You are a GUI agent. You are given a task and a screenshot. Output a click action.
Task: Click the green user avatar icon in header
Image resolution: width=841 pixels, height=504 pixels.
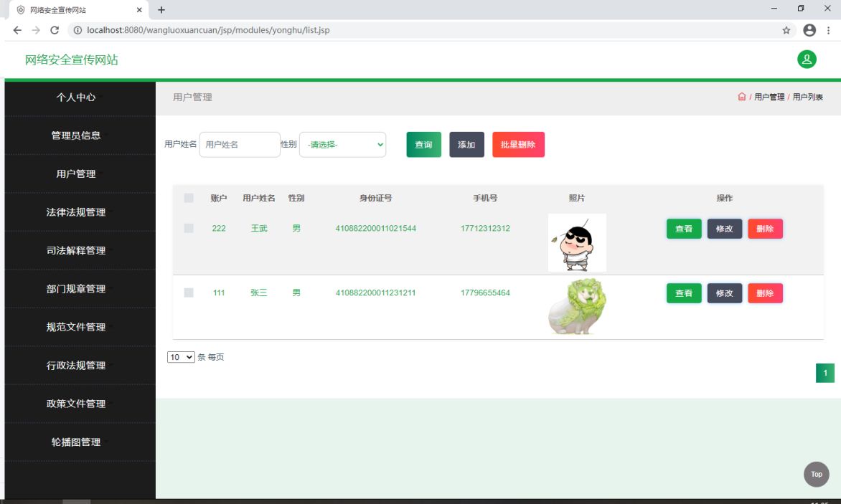pos(806,60)
